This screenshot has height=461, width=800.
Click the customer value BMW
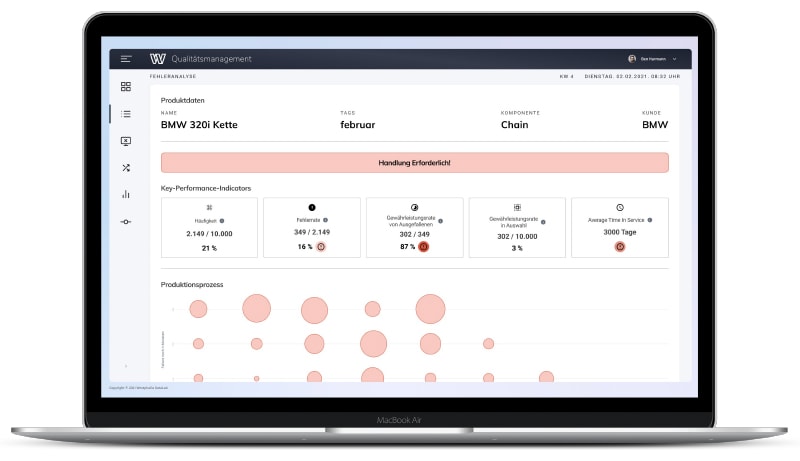tap(655, 125)
